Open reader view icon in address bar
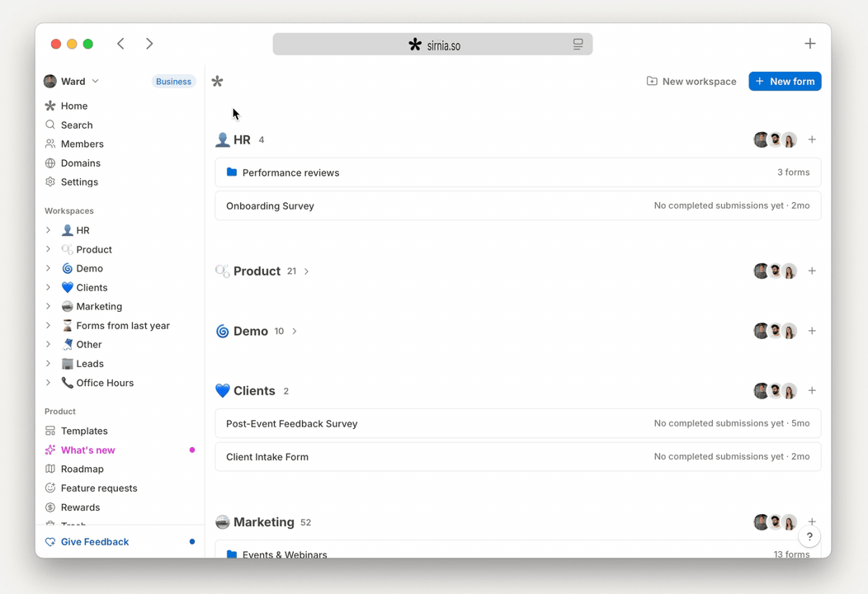Screen dimensions: 868x594 (578, 45)
